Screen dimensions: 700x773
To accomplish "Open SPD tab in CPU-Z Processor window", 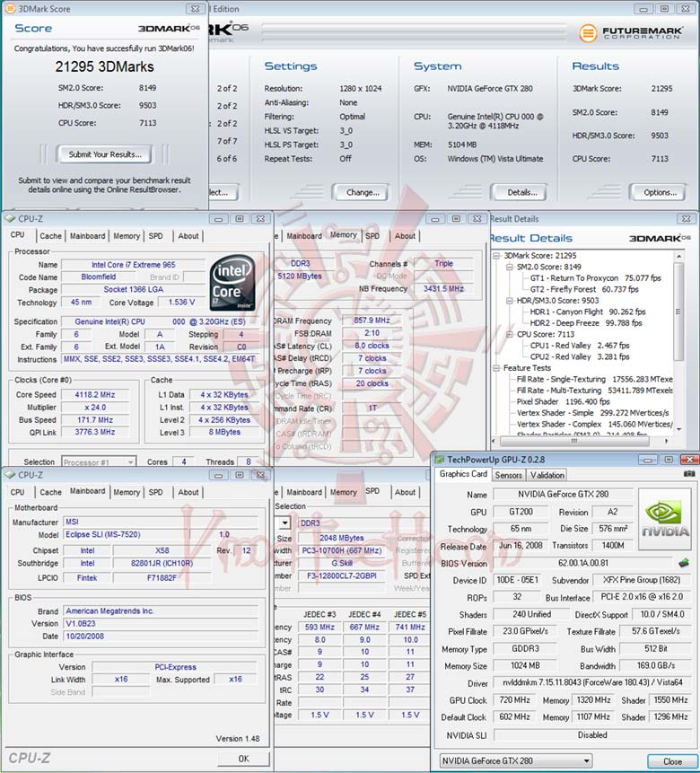I will pyautogui.click(x=156, y=236).
